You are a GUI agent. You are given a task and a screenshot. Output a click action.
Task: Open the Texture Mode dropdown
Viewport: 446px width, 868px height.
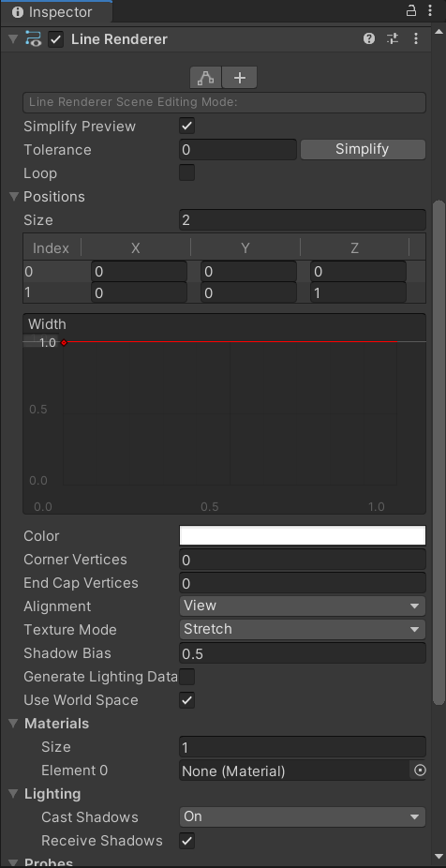coord(302,629)
